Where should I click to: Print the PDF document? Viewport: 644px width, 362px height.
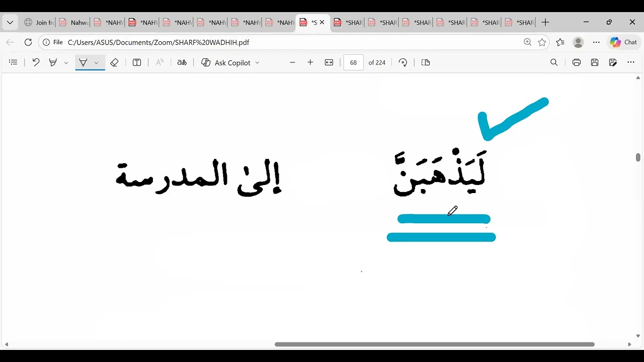click(577, 62)
